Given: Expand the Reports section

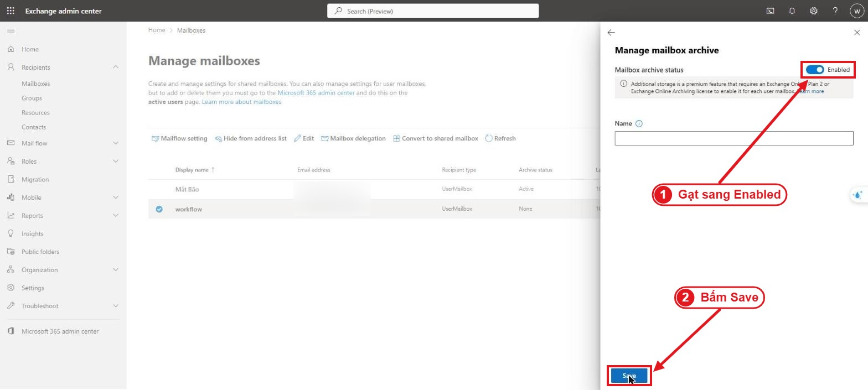Looking at the screenshot, I should pyautogui.click(x=115, y=216).
